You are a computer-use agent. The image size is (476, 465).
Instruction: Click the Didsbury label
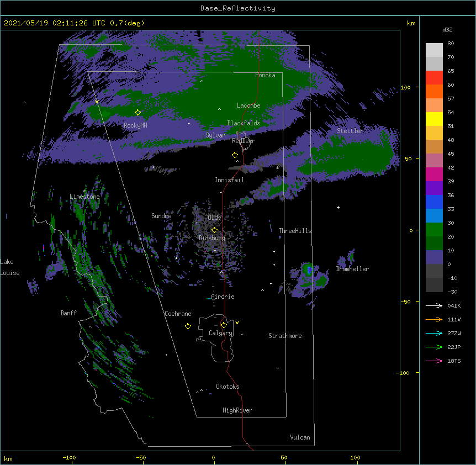click(212, 238)
